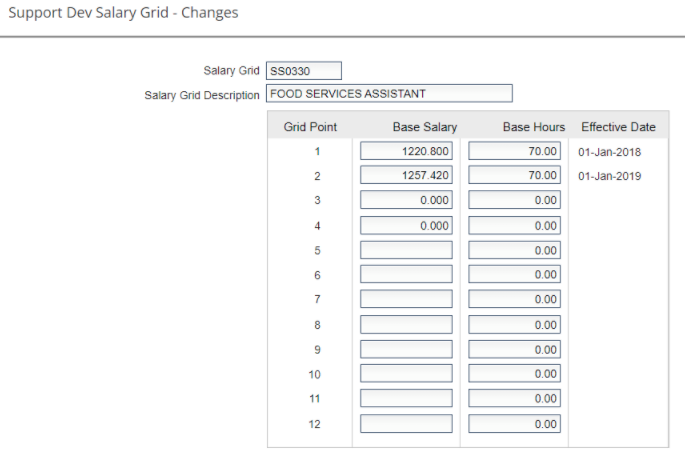The height and width of the screenshot is (452, 685).
Task: Select Base Hours field for grid point 10
Action: [514, 374]
